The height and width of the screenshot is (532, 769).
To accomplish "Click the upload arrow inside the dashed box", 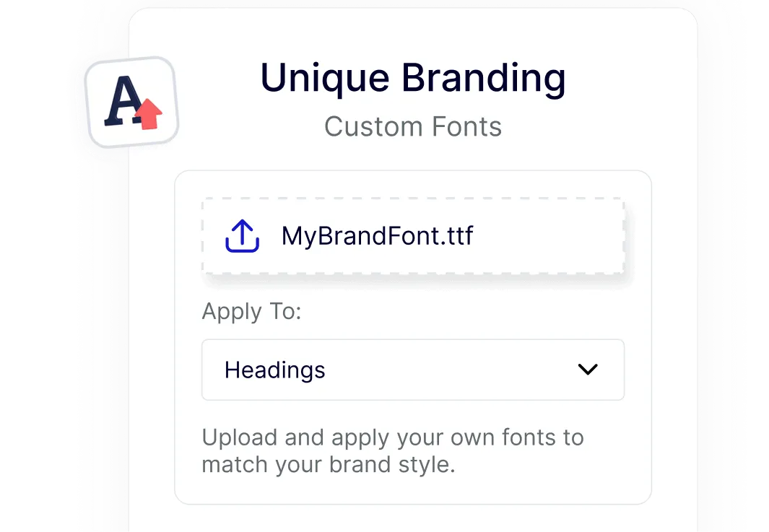I will [241, 235].
